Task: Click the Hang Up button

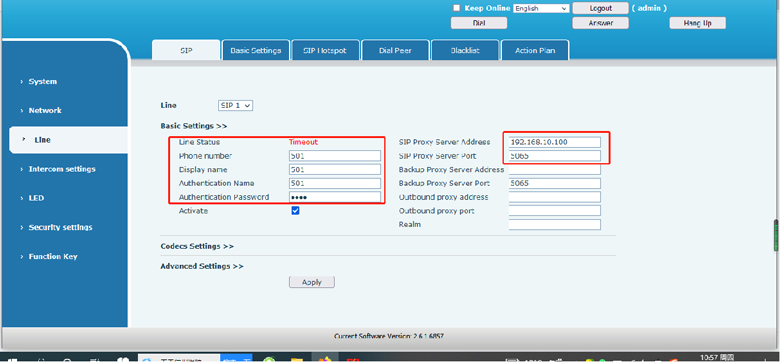Action: point(697,23)
